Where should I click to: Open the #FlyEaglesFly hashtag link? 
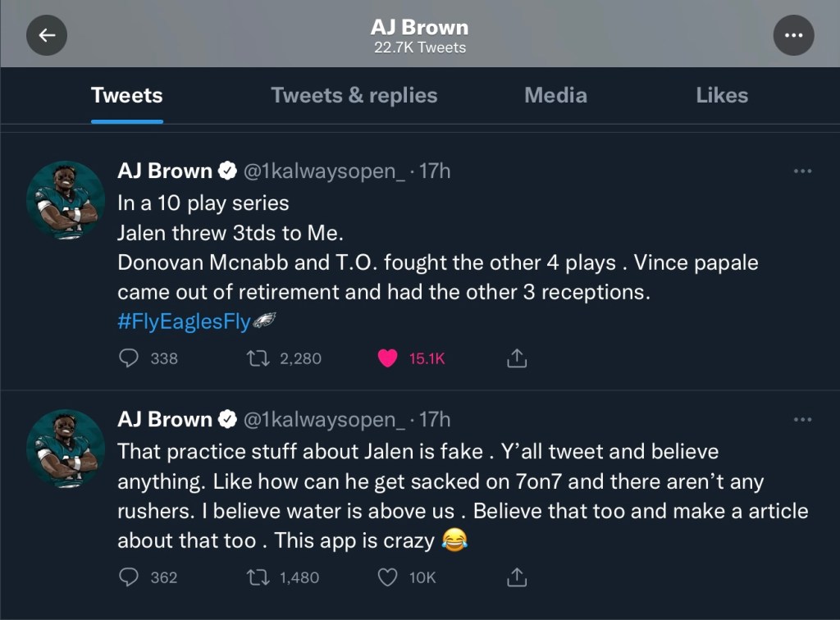(x=184, y=321)
